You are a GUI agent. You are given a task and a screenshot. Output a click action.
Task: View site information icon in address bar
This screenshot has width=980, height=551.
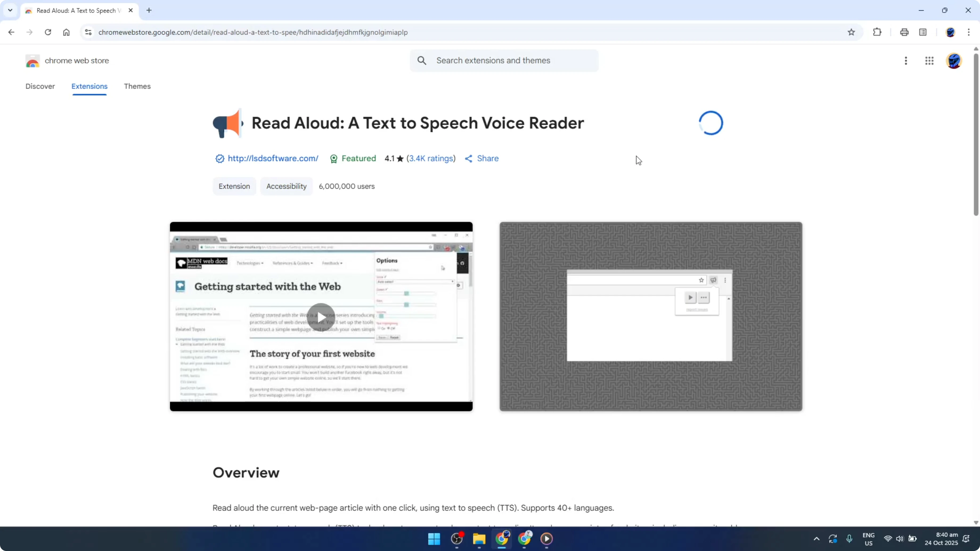tap(88, 32)
